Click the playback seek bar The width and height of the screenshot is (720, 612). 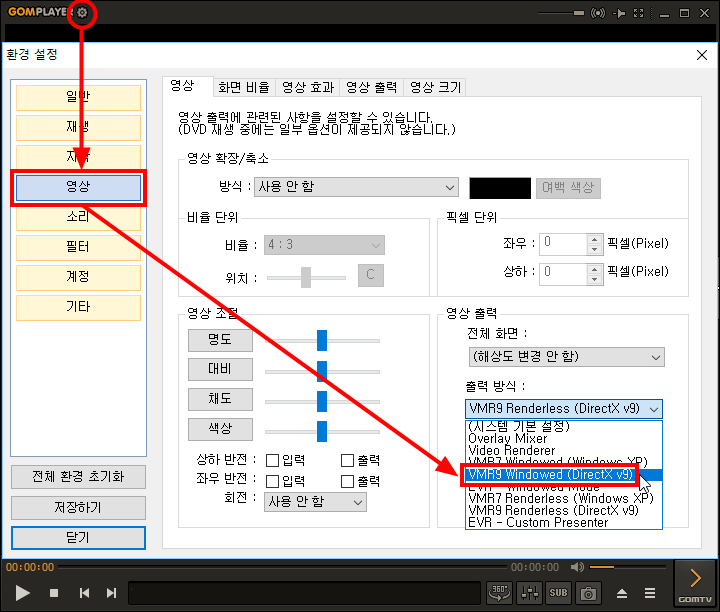coord(282,567)
